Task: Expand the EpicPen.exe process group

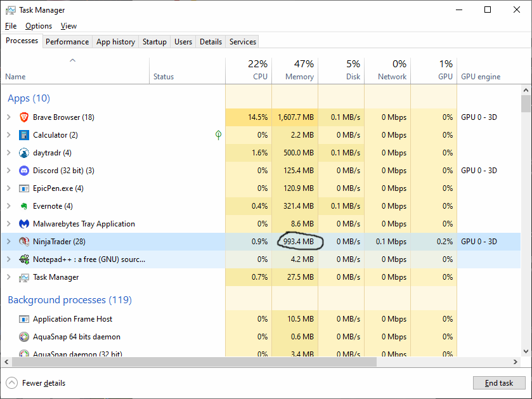Action: (9, 188)
